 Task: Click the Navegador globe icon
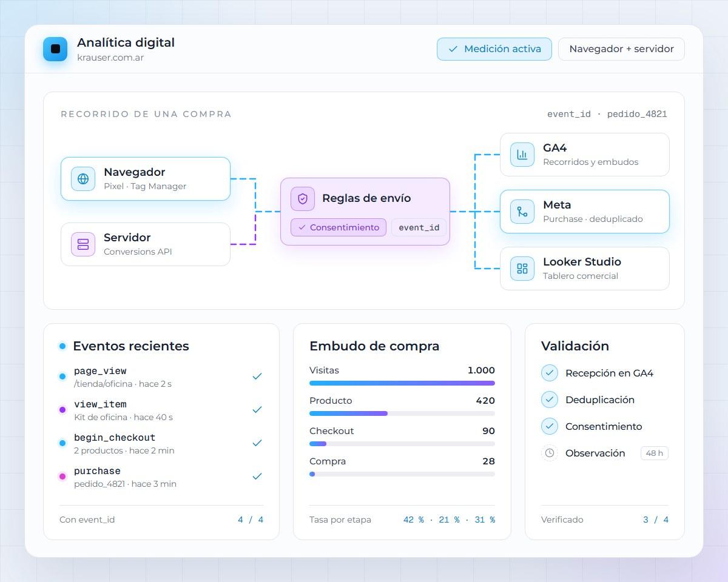tap(83, 179)
